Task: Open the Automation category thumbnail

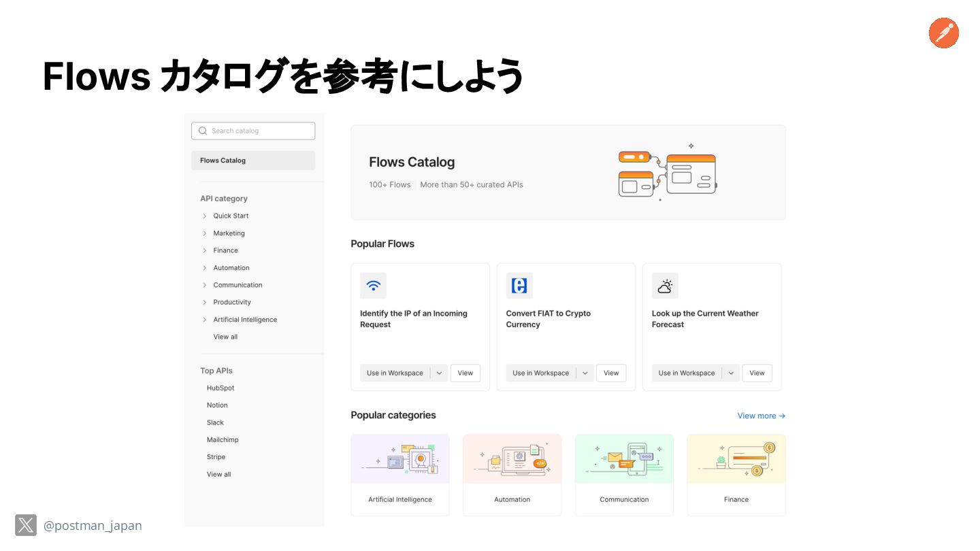Action: tap(512, 459)
